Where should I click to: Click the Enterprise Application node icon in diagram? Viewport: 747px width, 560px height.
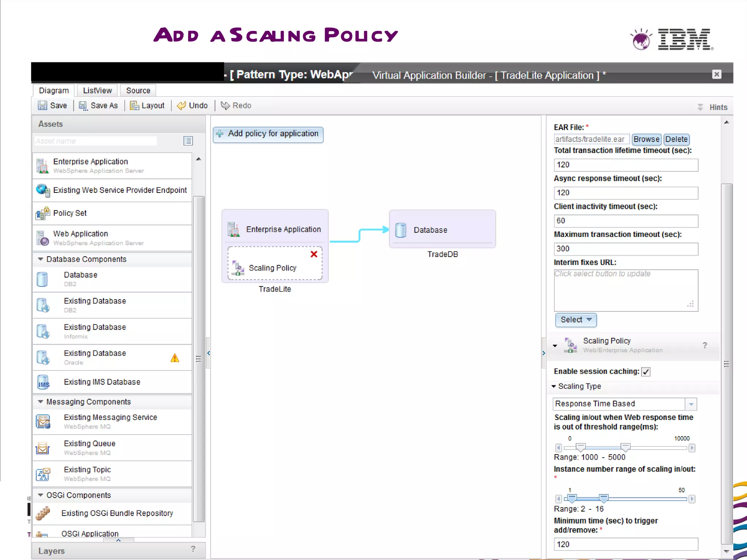tap(233, 229)
